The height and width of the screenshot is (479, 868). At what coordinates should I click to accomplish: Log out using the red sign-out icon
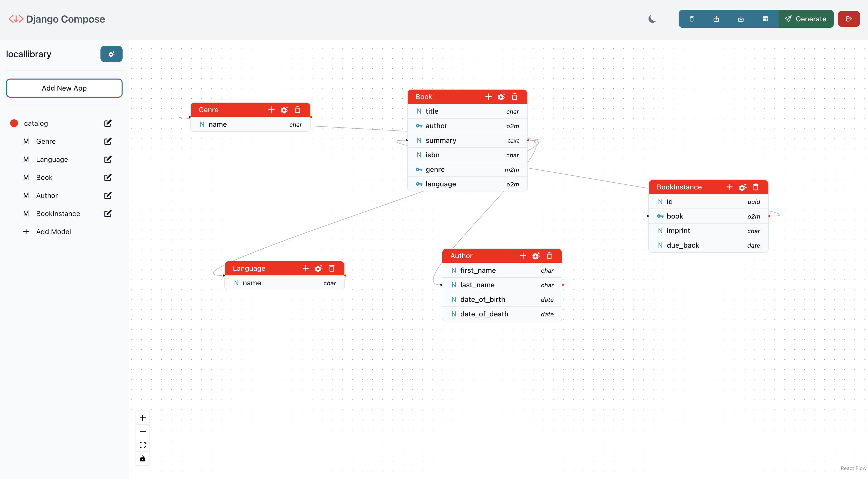[x=848, y=19]
